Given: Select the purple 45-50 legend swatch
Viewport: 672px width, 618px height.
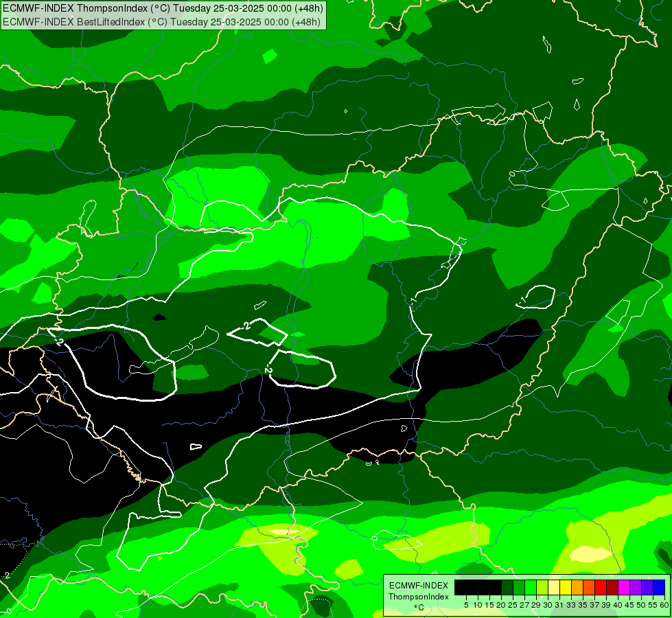Looking at the screenshot, I should pyautogui.click(x=636, y=587).
